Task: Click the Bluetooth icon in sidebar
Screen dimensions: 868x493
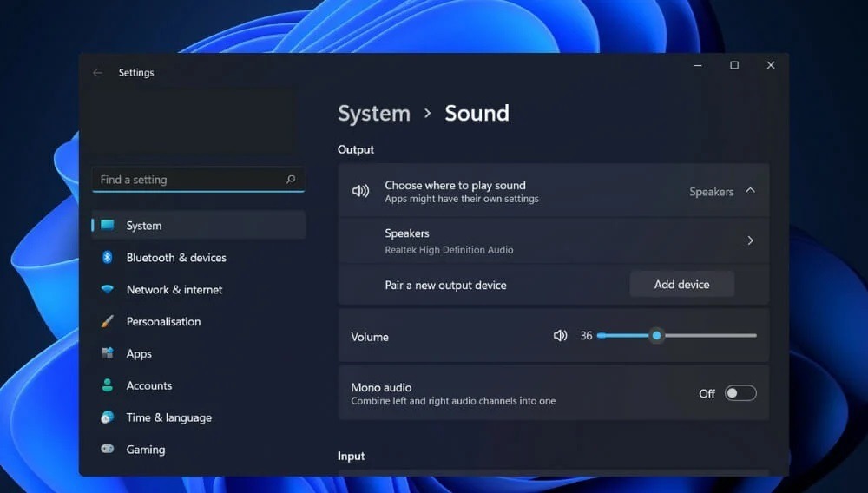Action: tap(108, 257)
